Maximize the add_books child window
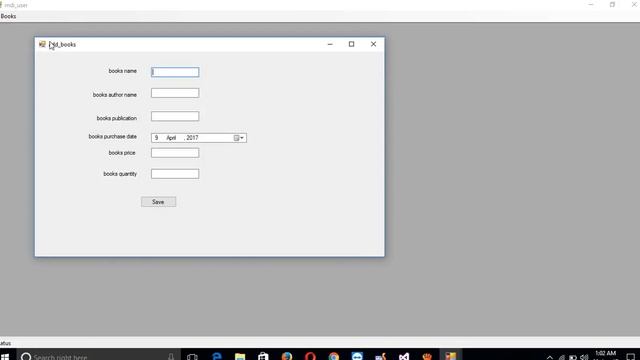 [351, 44]
